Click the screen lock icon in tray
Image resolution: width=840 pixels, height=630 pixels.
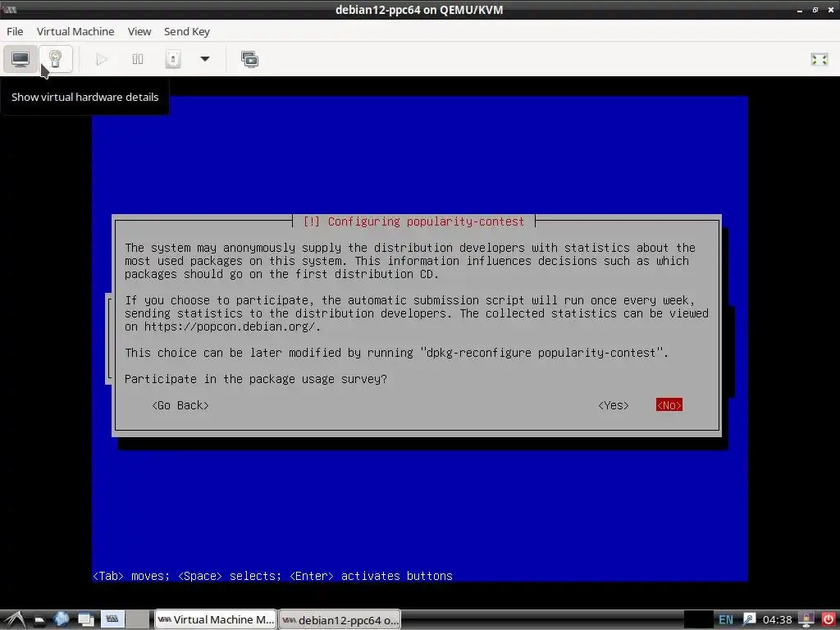[806, 619]
